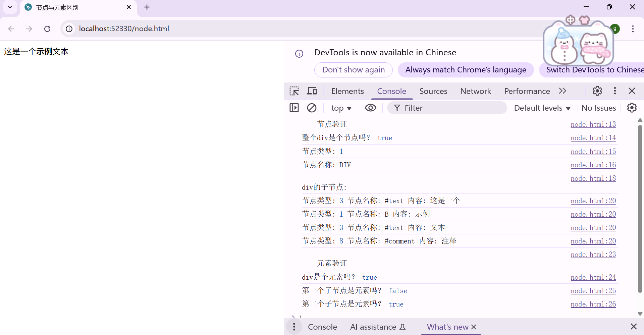
Task: Open console settings gear beside No Issues
Action: point(632,108)
